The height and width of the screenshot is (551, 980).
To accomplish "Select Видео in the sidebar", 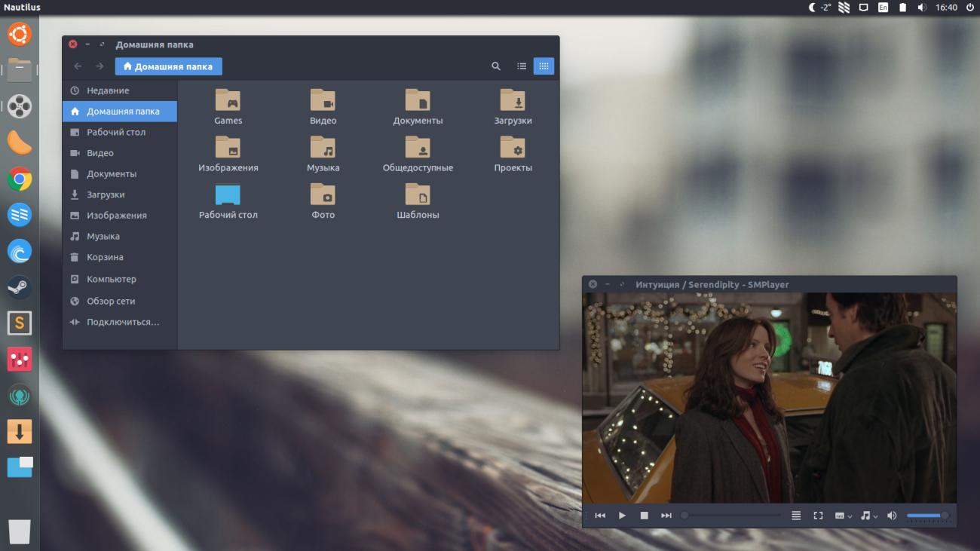I will coord(120,153).
